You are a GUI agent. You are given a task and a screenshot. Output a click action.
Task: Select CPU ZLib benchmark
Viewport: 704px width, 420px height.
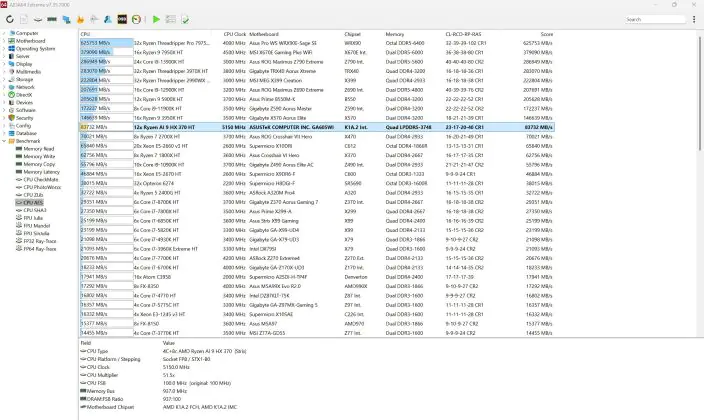click(x=33, y=195)
